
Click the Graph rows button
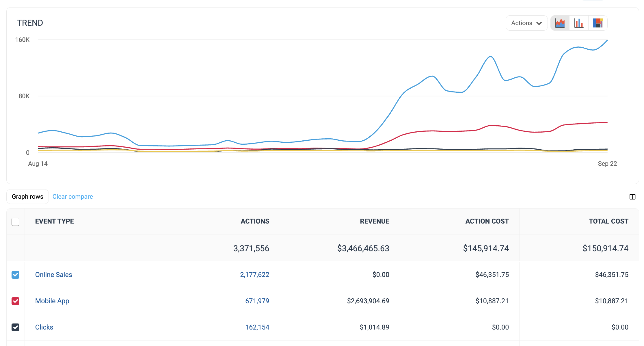[x=27, y=197]
